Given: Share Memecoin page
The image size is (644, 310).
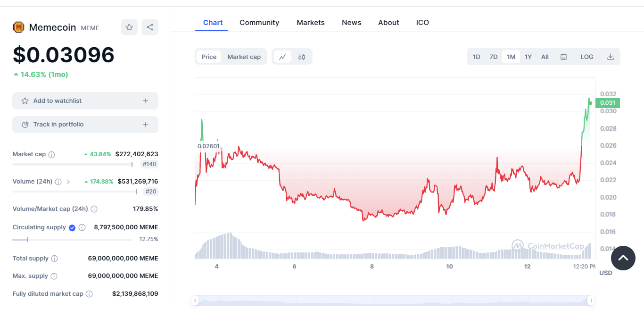Looking at the screenshot, I should coord(150,27).
